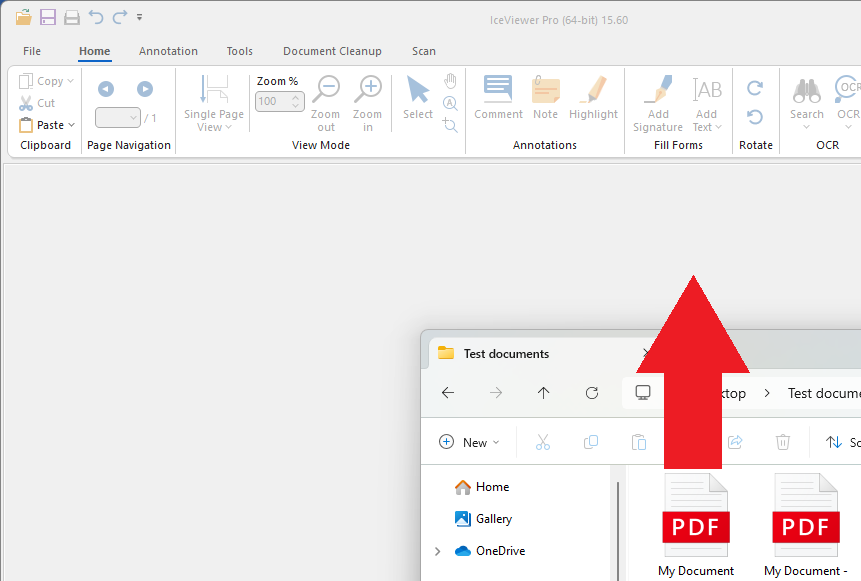
Task: Click the Zoom % input field
Action: coord(272,101)
